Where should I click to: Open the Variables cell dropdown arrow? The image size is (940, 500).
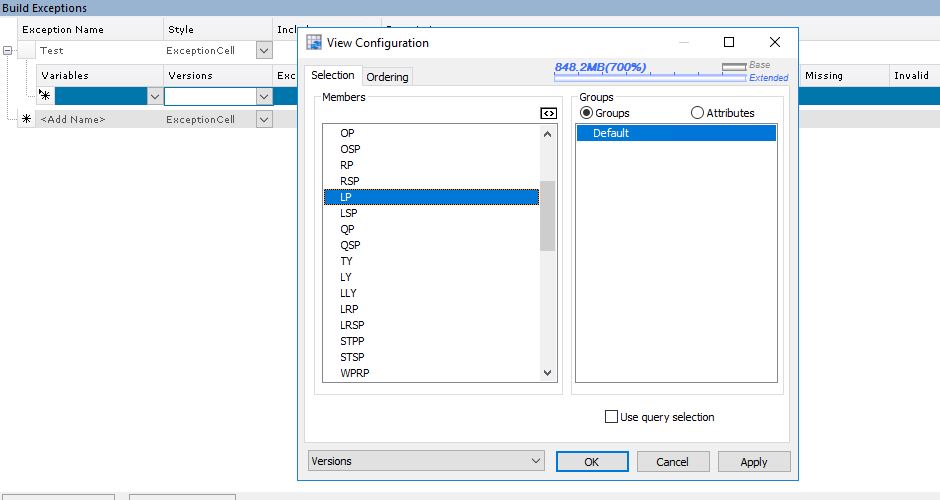point(155,97)
